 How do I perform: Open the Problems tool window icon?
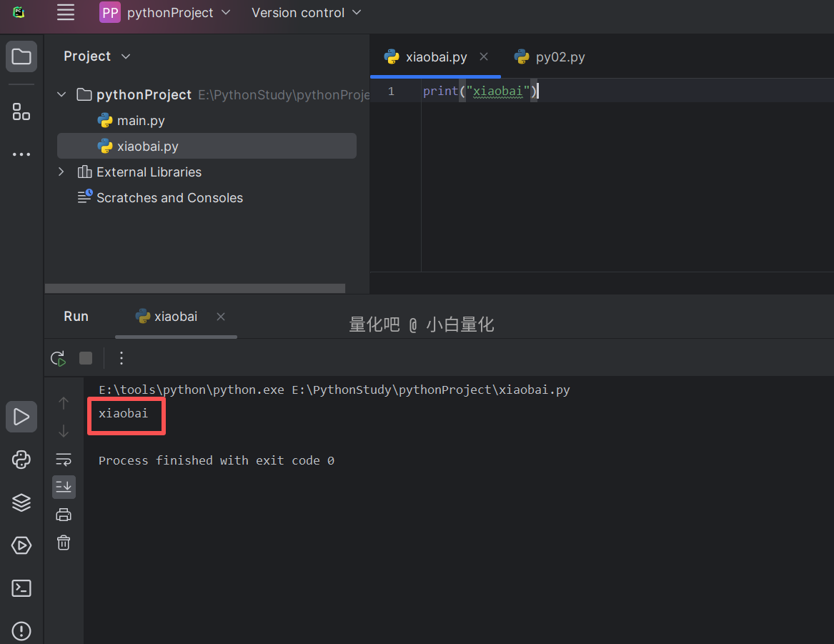(x=21, y=630)
